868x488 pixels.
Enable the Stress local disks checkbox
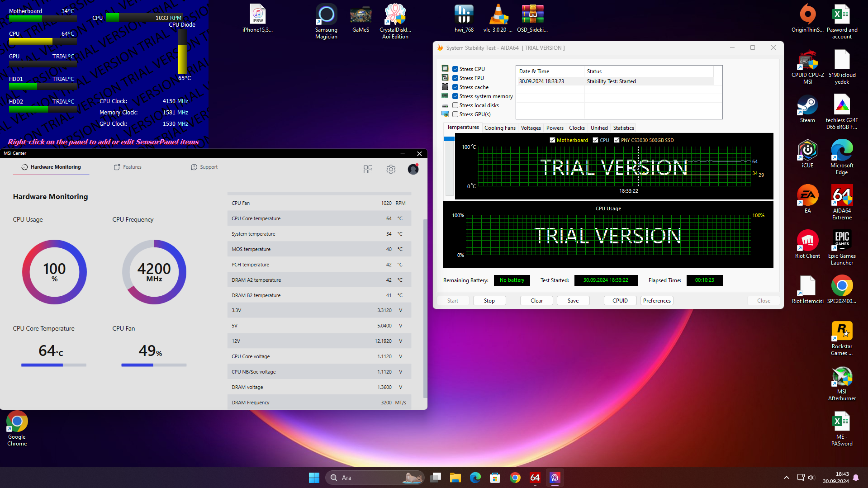[455, 105]
